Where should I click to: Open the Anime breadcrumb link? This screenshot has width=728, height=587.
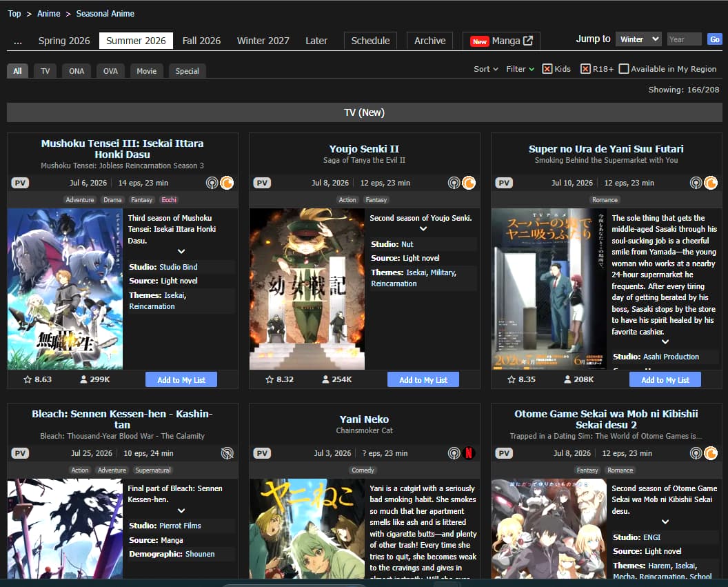point(49,14)
